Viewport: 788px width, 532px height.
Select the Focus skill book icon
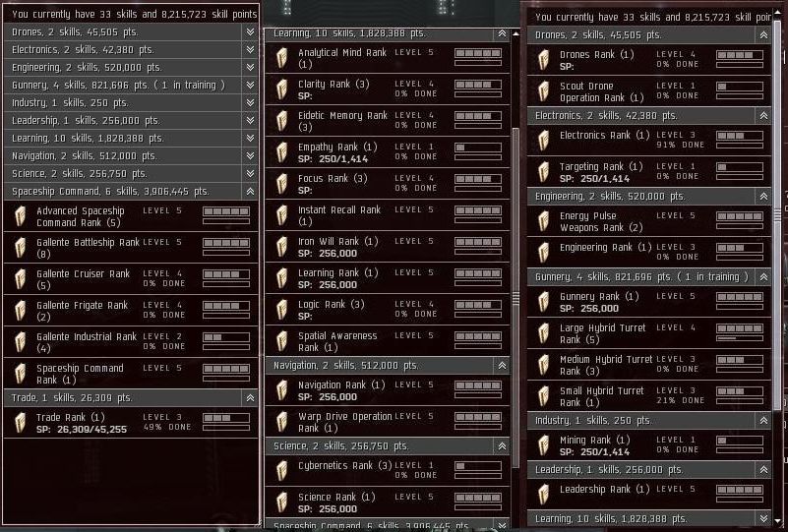click(282, 184)
